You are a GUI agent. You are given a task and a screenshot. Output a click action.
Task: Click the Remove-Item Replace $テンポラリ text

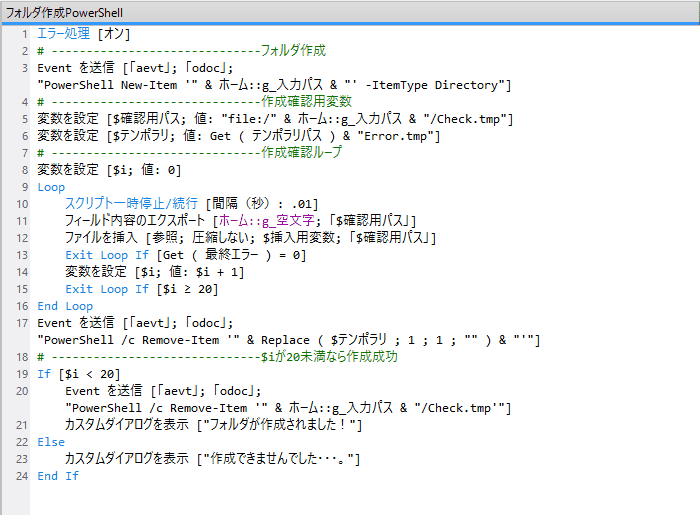pyautogui.click(x=289, y=340)
